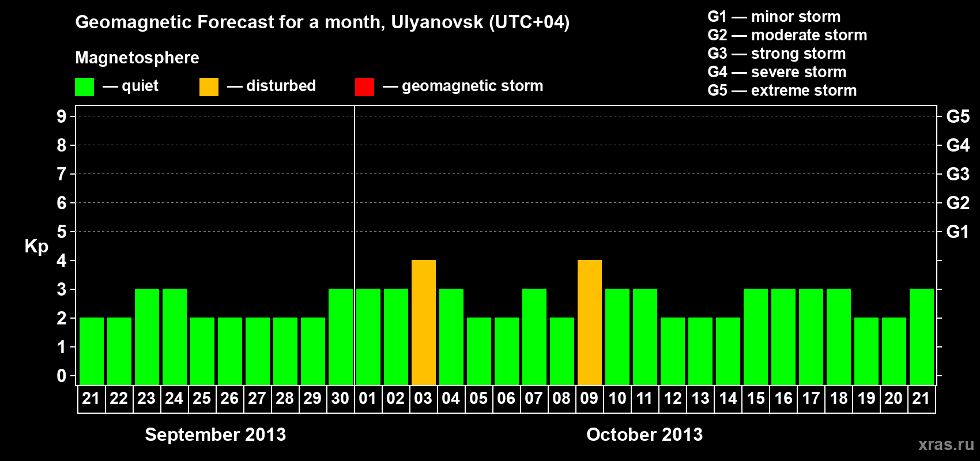Click the green bar for October 07
The image size is (980, 461).
pos(534,337)
